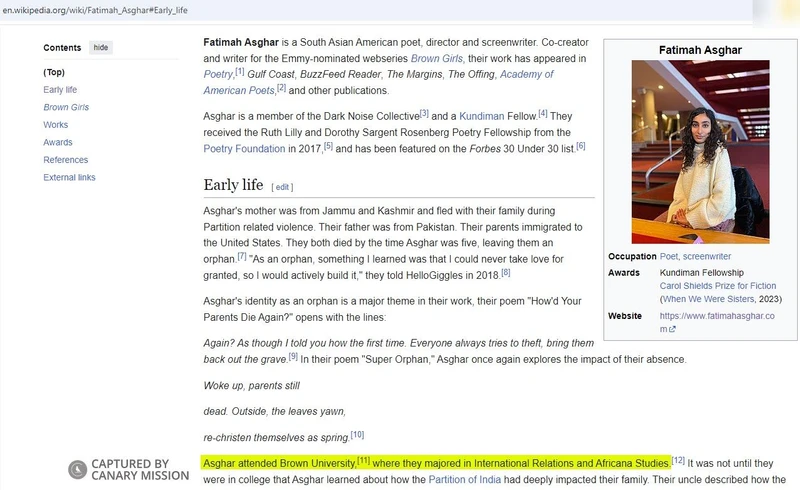The width and height of the screenshot is (800, 490).
Task: Open citation [5] after 'in 2017'
Action: [328, 146]
